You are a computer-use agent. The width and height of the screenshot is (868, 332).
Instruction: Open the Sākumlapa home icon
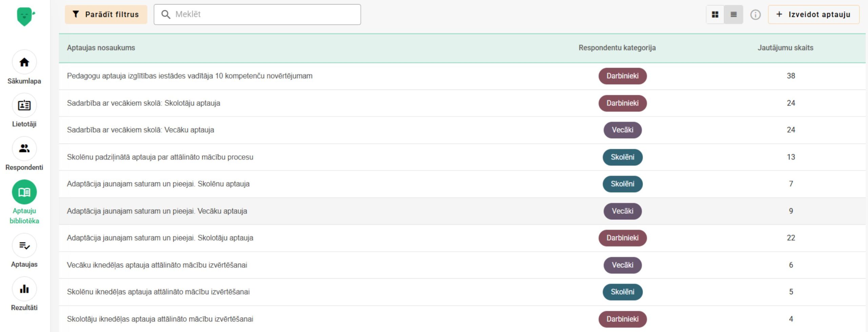point(24,62)
